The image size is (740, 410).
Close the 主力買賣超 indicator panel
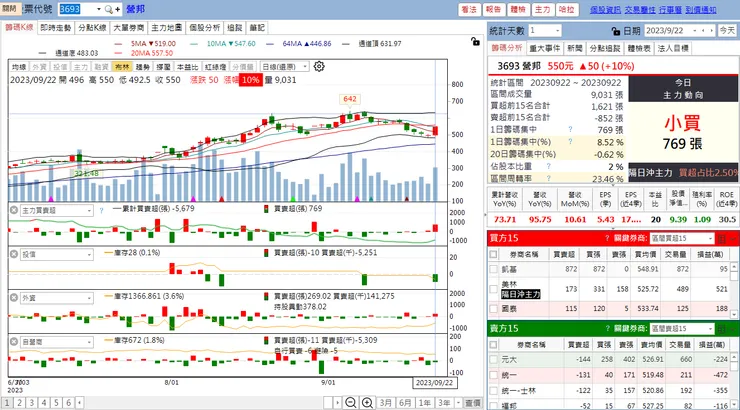pos(14,210)
